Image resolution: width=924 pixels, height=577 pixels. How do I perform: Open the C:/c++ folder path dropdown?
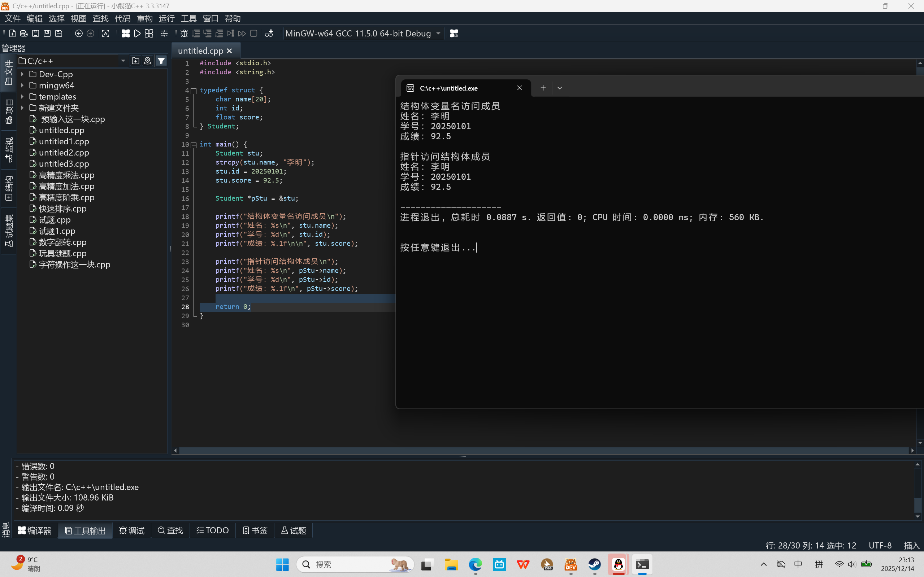click(x=123, y=61)
